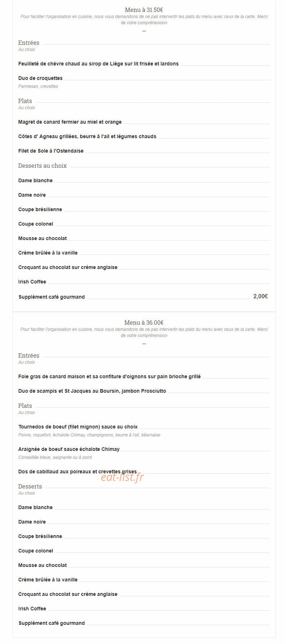Click Araignée de boeuf sauce échalote

[x=69, y=449]
